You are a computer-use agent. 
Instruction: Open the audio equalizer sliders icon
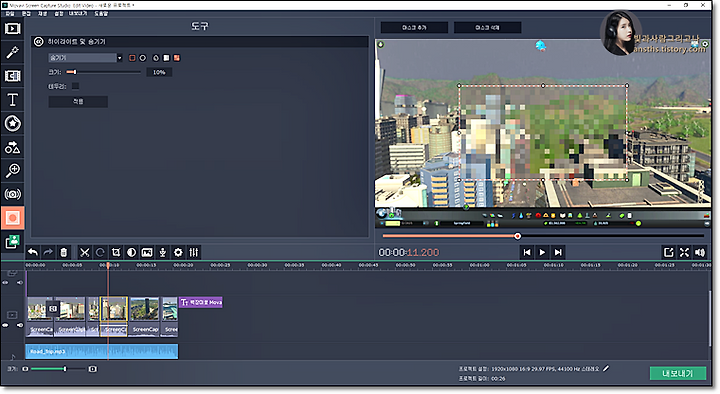194,252
